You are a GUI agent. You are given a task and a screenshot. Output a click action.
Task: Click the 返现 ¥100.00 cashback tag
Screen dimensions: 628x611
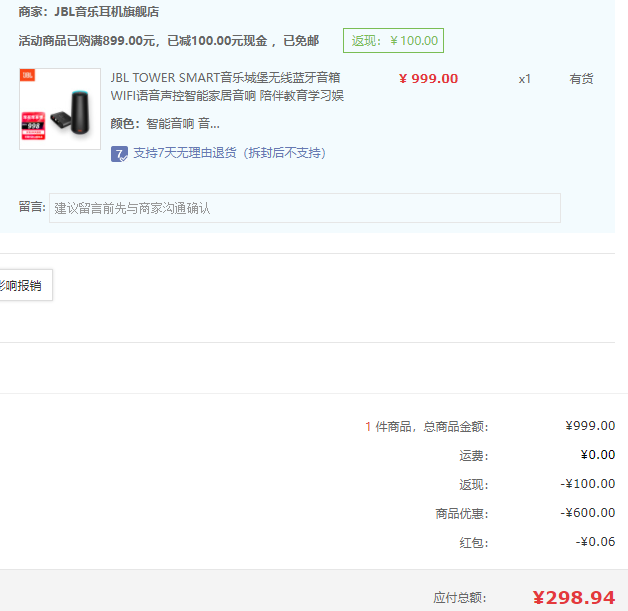(393, 40)
